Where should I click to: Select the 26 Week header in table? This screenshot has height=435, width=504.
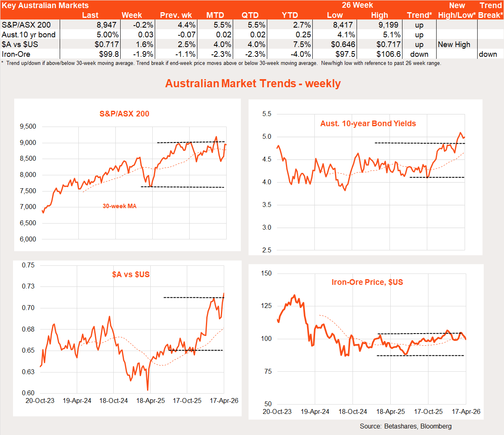[357, 5]
